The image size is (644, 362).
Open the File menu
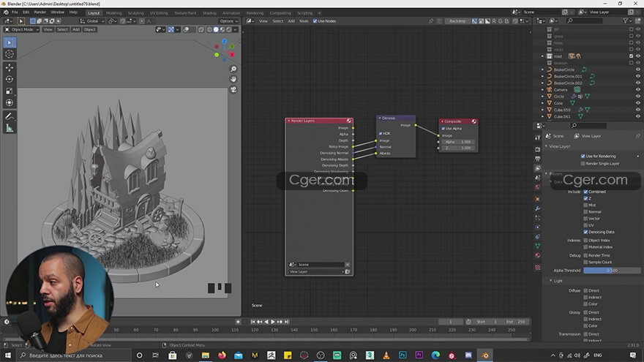pyautogui.click(x=15, y=12)
